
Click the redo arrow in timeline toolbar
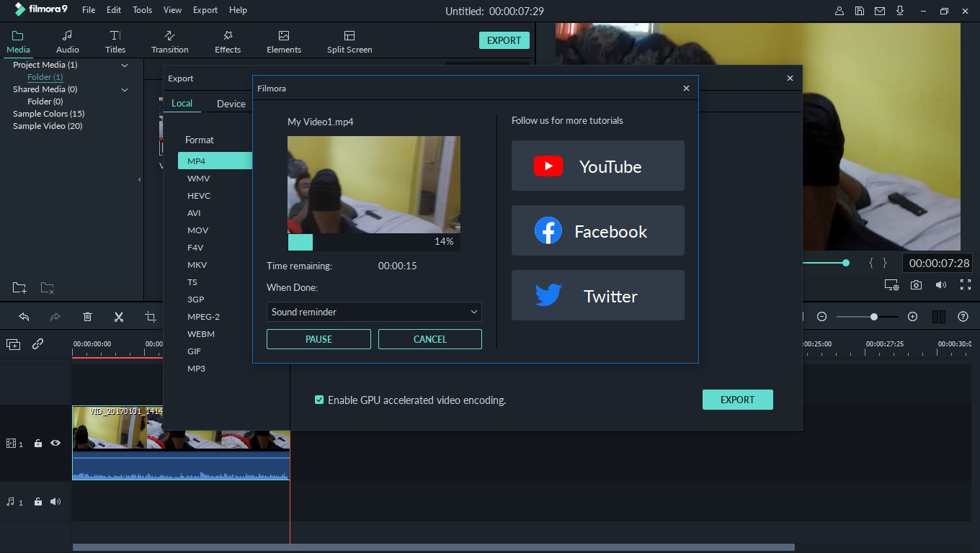[55, 317]
